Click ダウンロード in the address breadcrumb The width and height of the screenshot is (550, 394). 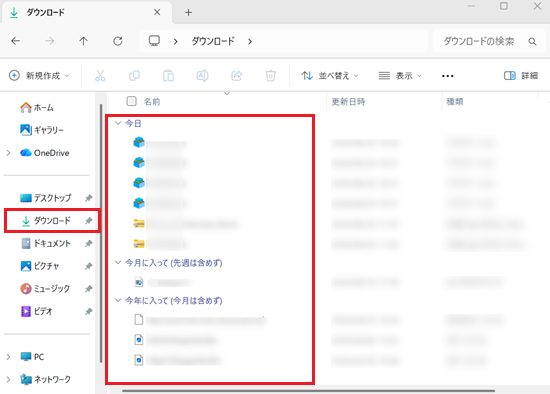pos(213,41)
